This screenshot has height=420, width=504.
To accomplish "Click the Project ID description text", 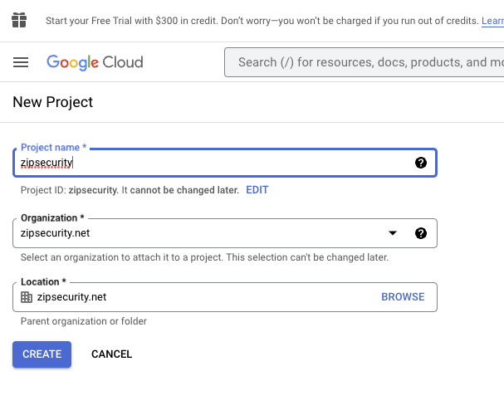I will [x=129, y=190].
